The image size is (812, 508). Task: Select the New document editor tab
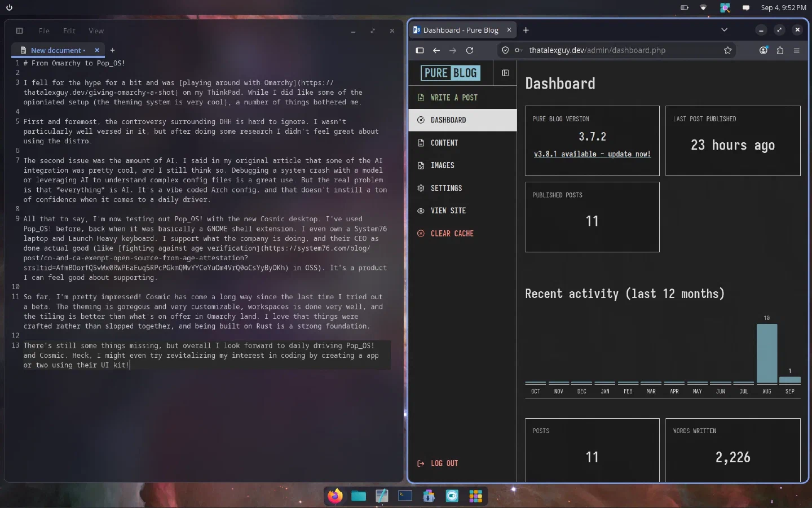[58, 50]
